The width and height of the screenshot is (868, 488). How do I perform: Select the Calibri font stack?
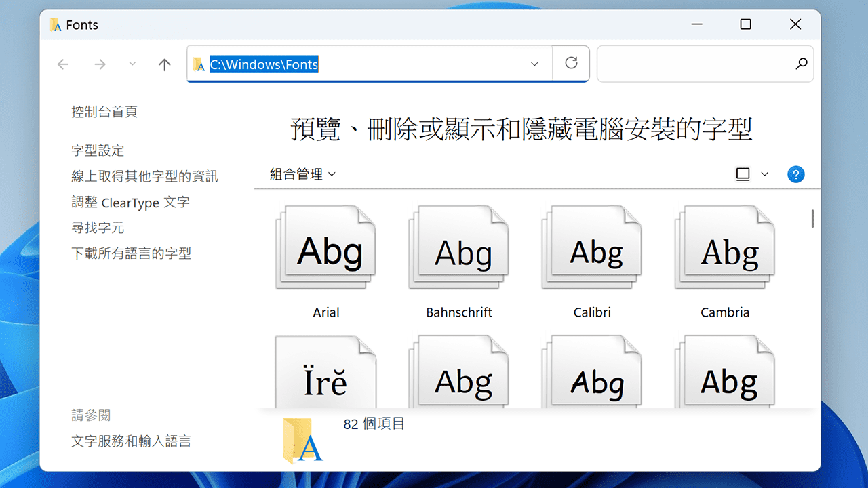pos(591,246)
